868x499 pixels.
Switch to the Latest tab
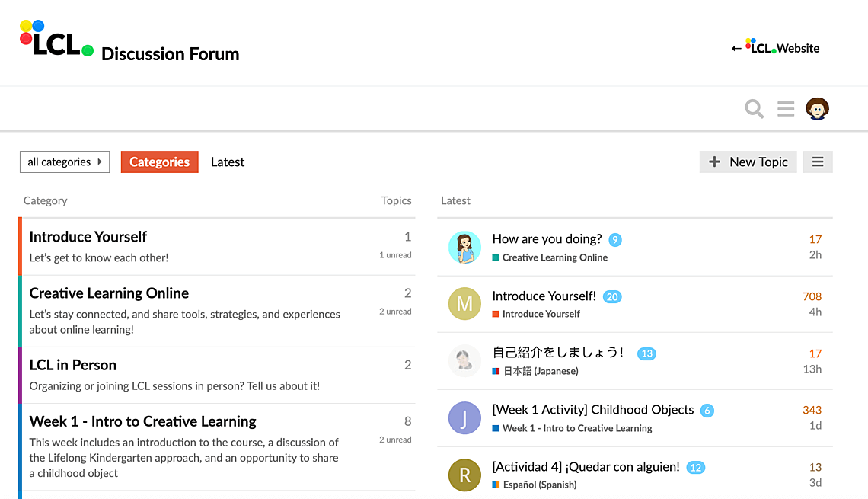228,162
